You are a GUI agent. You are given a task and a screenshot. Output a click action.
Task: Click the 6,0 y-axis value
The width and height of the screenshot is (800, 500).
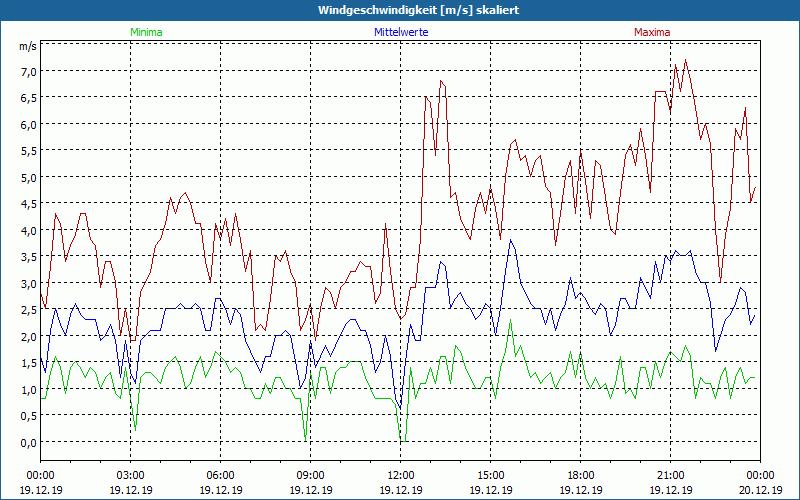pyautogui.click(x=29, y=124)
